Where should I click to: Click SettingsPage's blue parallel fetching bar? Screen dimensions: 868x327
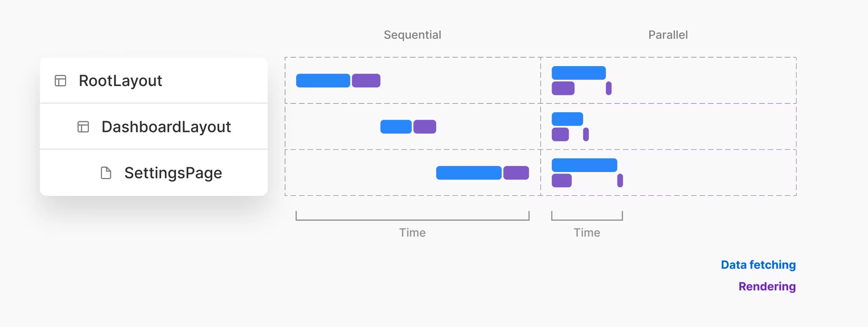584,165
